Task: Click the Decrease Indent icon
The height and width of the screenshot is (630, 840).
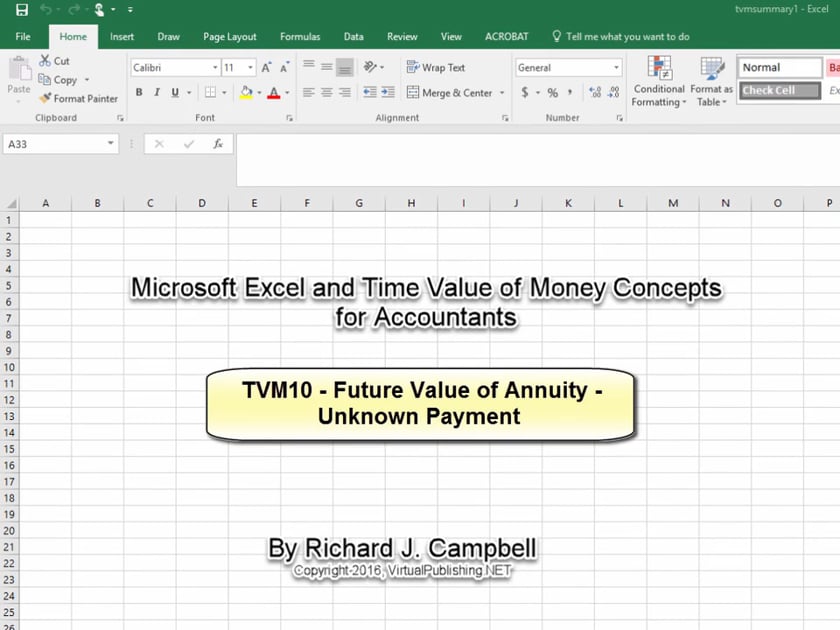Action: pyautogui.click(x=370, y=92)
